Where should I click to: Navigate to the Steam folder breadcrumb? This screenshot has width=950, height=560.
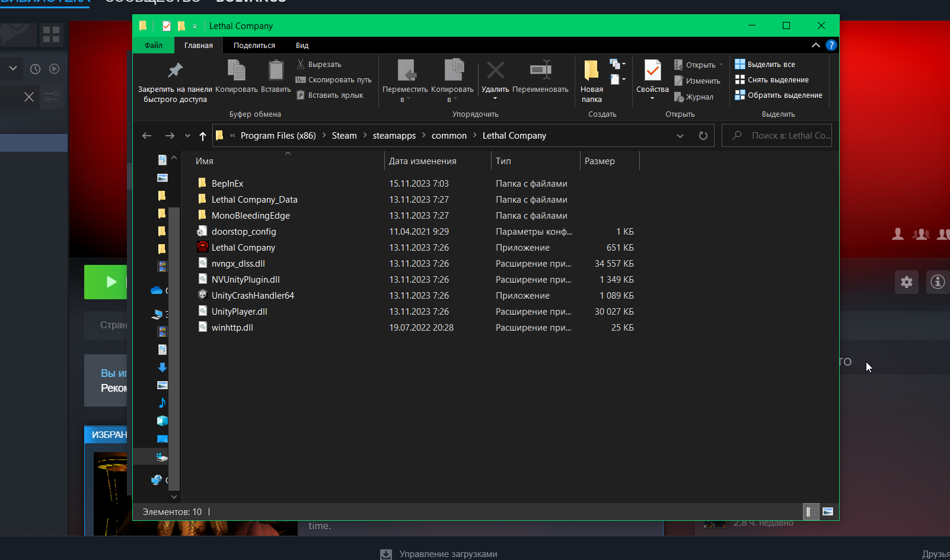[345, 136]
